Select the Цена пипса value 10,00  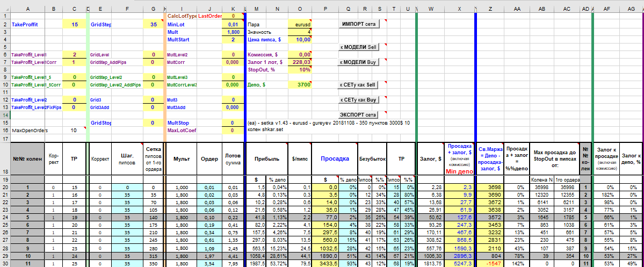coord(300,39)
